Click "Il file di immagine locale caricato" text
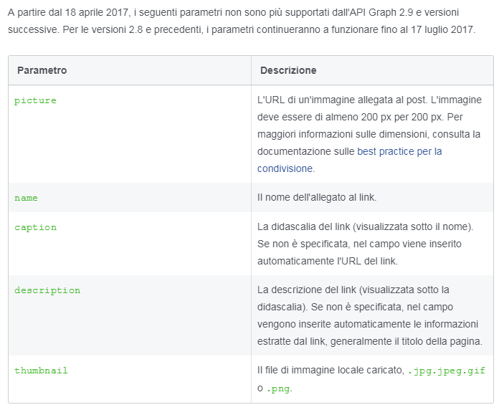Image resolution: width=504 pixels, height=420 pixels. [331, 371]
